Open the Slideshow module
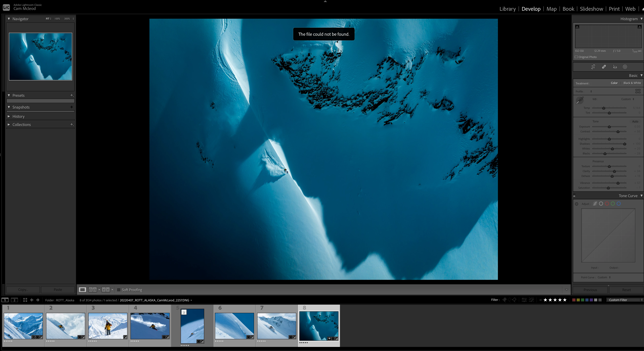 point(591,9)
